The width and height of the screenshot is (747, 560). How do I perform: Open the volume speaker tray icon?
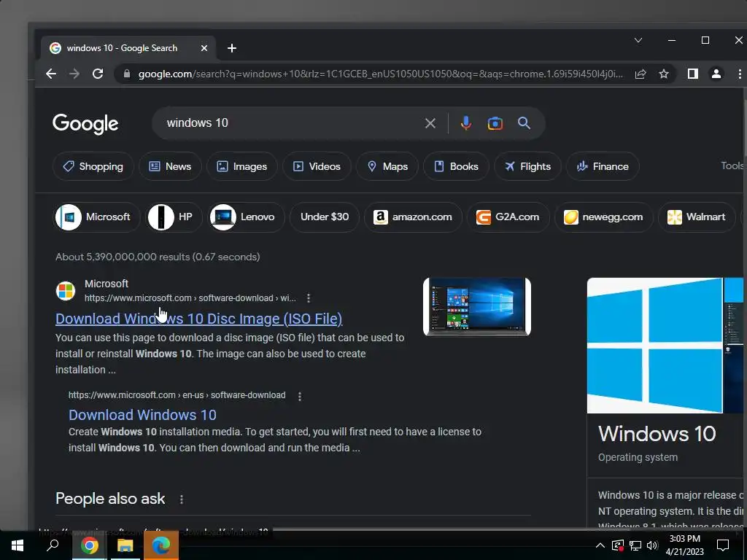652,545
